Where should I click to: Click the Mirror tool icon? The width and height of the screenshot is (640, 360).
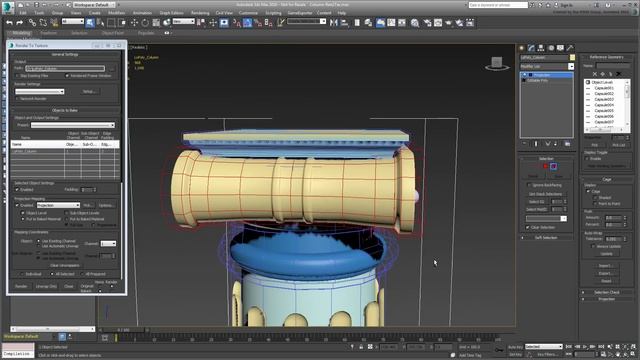(x=333, y=23)
